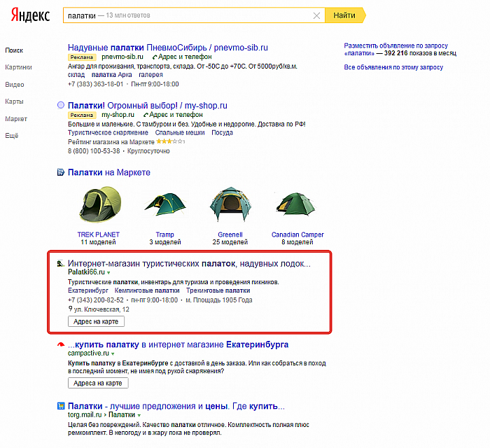Click the round favicon beside my-shop.ru title

61,105
